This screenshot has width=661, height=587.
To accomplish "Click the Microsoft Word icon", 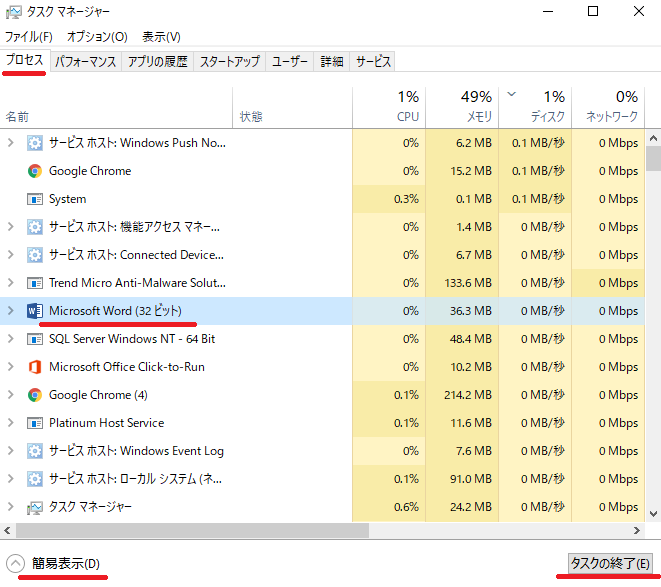I will click(x=35, y=311).
